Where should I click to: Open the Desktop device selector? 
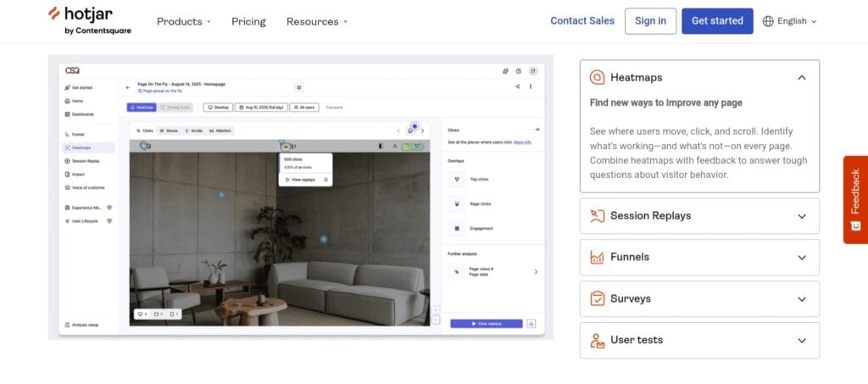tap(218, 108)
